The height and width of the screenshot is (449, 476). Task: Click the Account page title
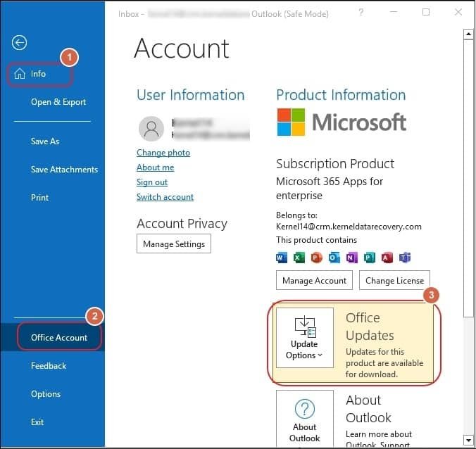(x=182, y=49)
